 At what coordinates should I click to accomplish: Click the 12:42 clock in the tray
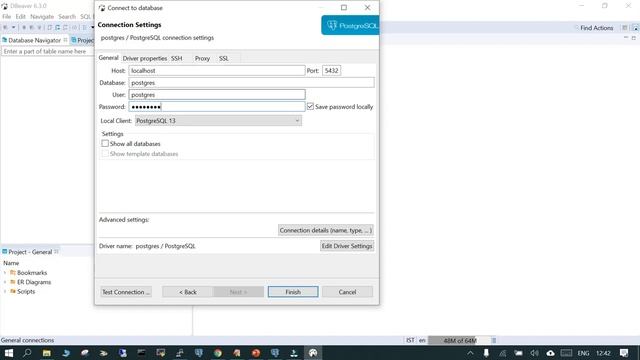[x=603, y=353]
